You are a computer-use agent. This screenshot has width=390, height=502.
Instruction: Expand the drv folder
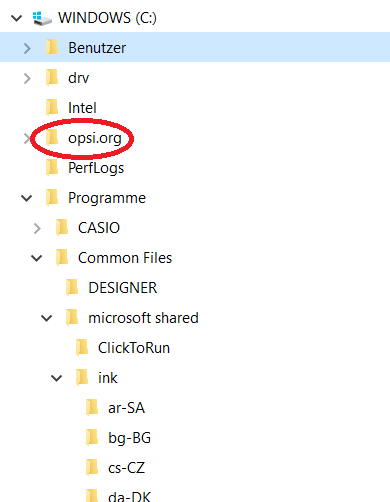tap(27, 78)
